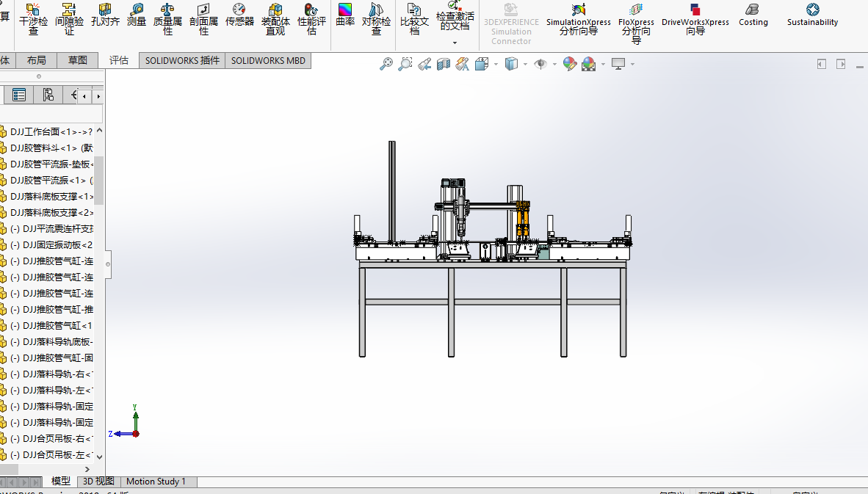
Task: Open the view settings monitor dropdown
Action: [632, 65]
